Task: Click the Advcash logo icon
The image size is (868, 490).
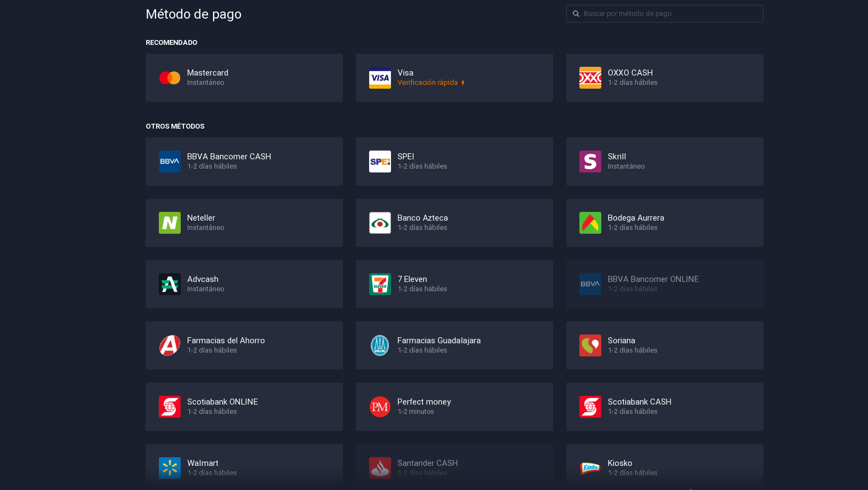Action: pyautogui.click(x=170, y=284)
